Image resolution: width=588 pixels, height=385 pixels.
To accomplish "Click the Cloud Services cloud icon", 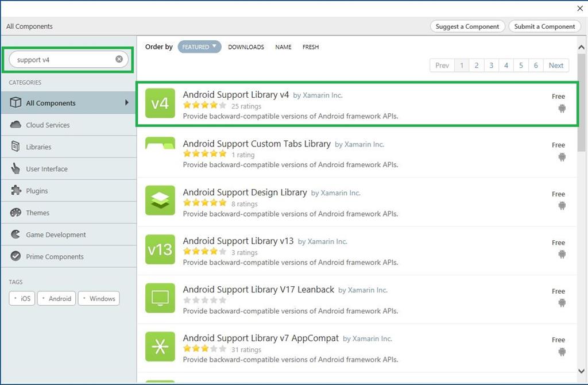I will [16, 125].
